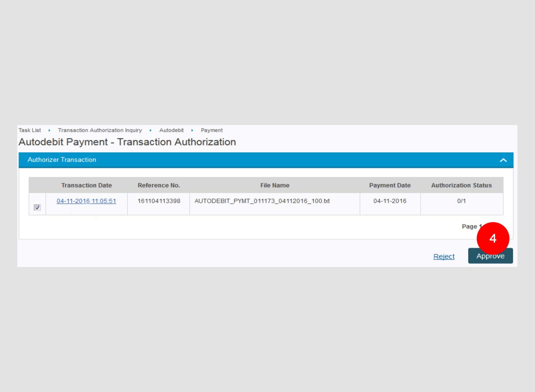Select the Autodebit breadcrumb item

[171, 130]
